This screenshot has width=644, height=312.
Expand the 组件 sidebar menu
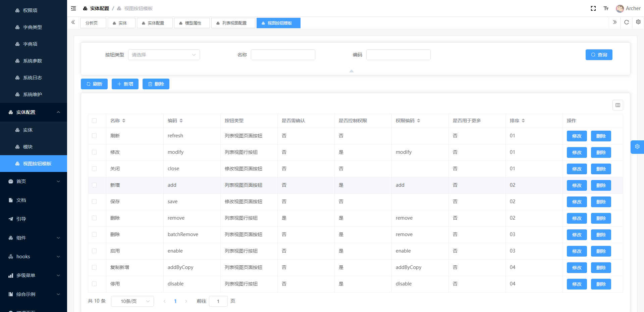[34, 238]
